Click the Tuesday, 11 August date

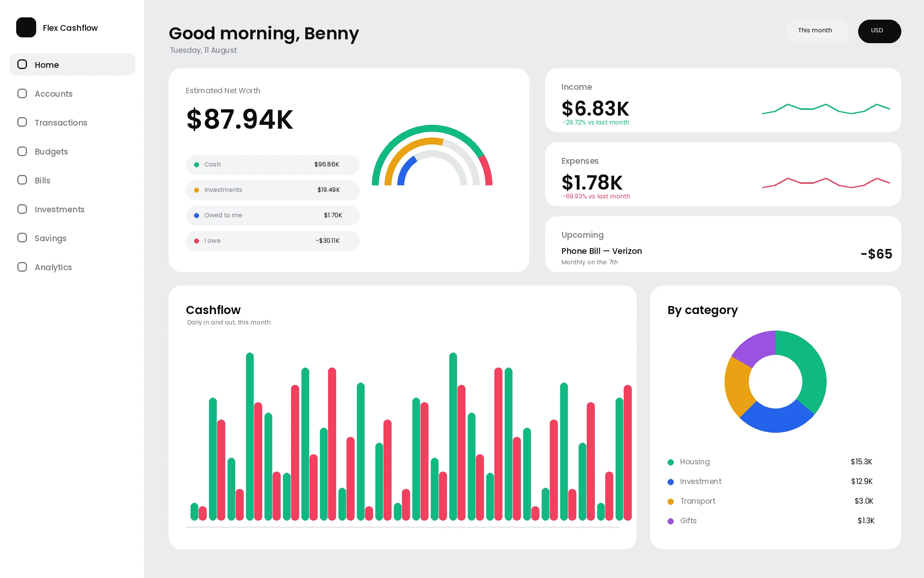coord(203,50)
